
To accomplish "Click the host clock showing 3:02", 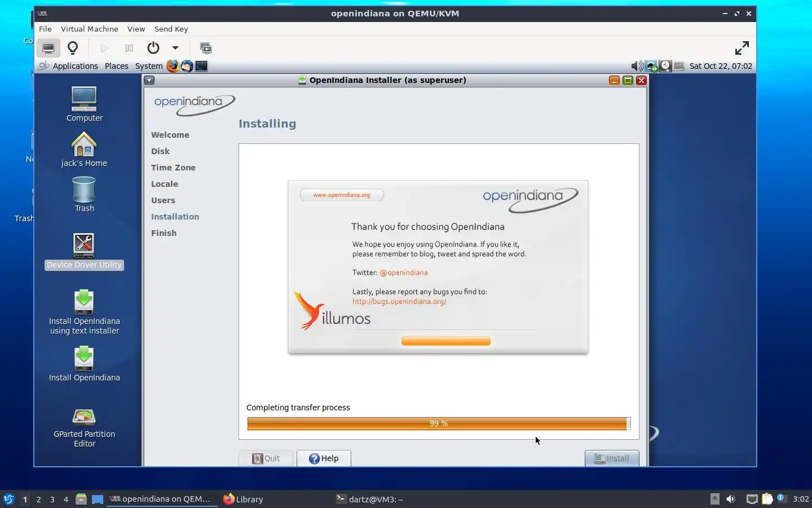I will coord(801,499).
